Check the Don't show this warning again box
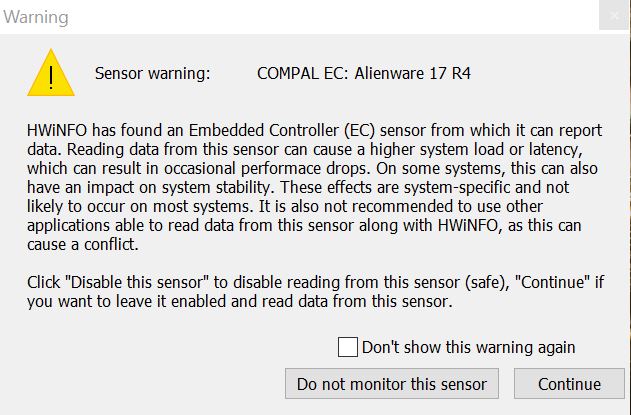Screen dimensions: 631x415 pyautogui.click(x=348, y=347)
